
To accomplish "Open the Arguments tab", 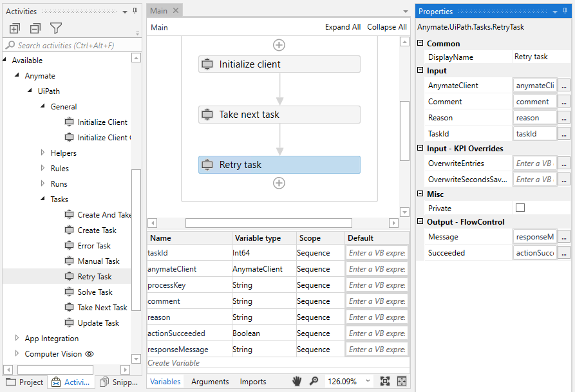I will (210, 381).
